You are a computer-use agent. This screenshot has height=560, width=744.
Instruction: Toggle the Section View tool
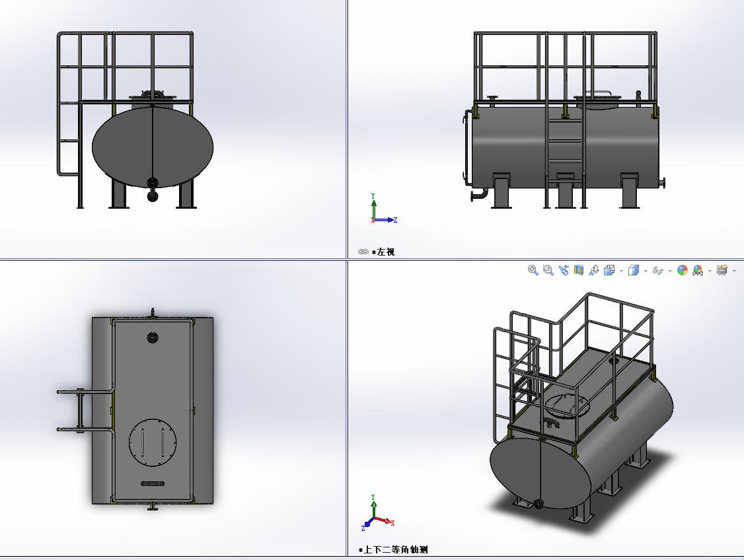point(578,270)
